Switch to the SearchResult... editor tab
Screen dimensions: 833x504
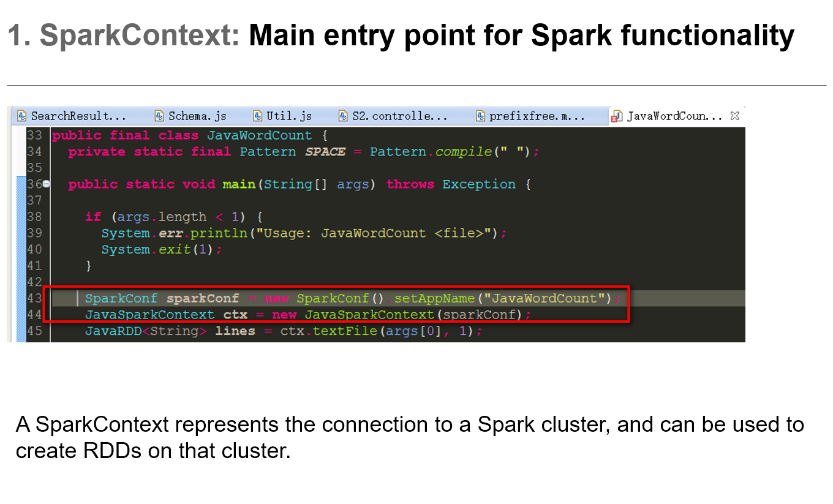click(x=72, y=116)
